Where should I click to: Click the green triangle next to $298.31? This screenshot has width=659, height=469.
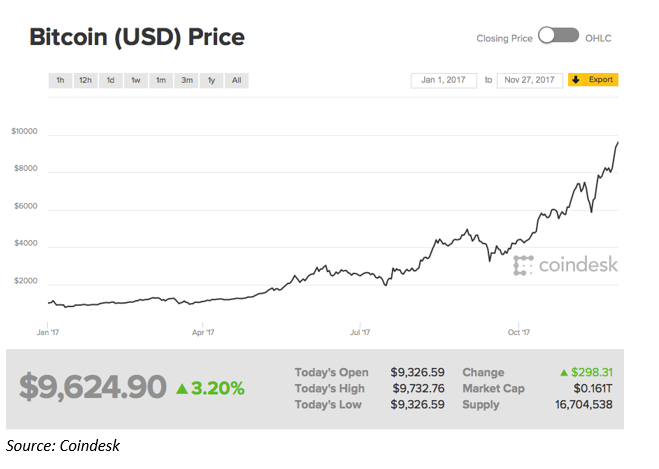pos(564,372)
